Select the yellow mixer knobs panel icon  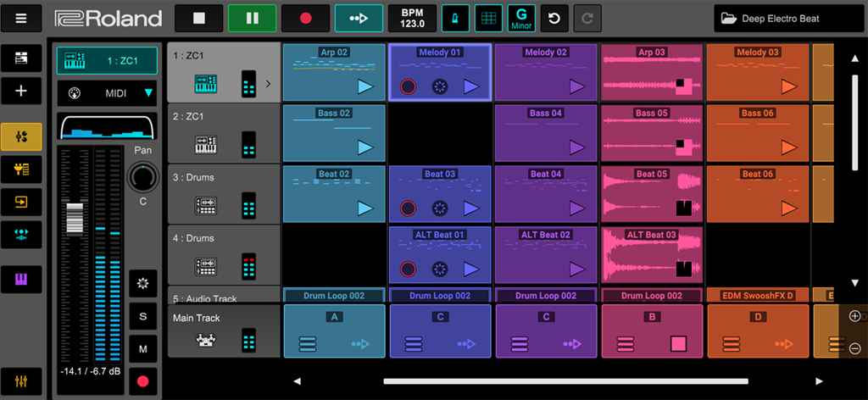click(21, 136)
